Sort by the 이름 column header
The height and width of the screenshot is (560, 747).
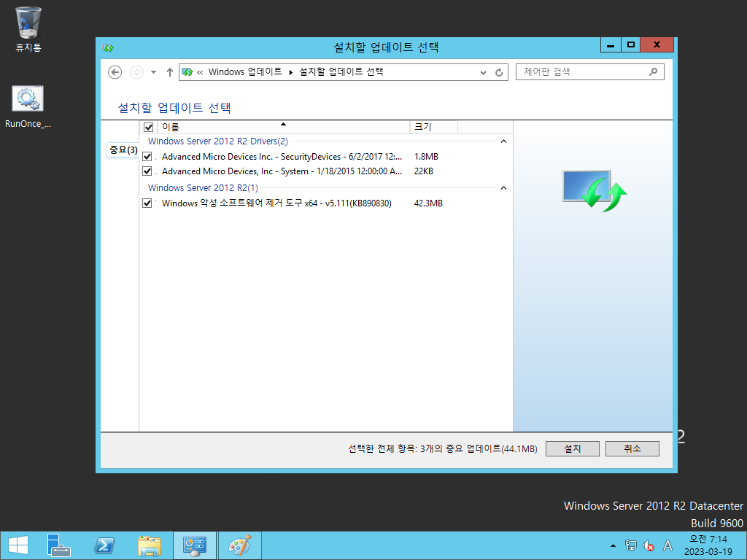click(x=284, y=127)
